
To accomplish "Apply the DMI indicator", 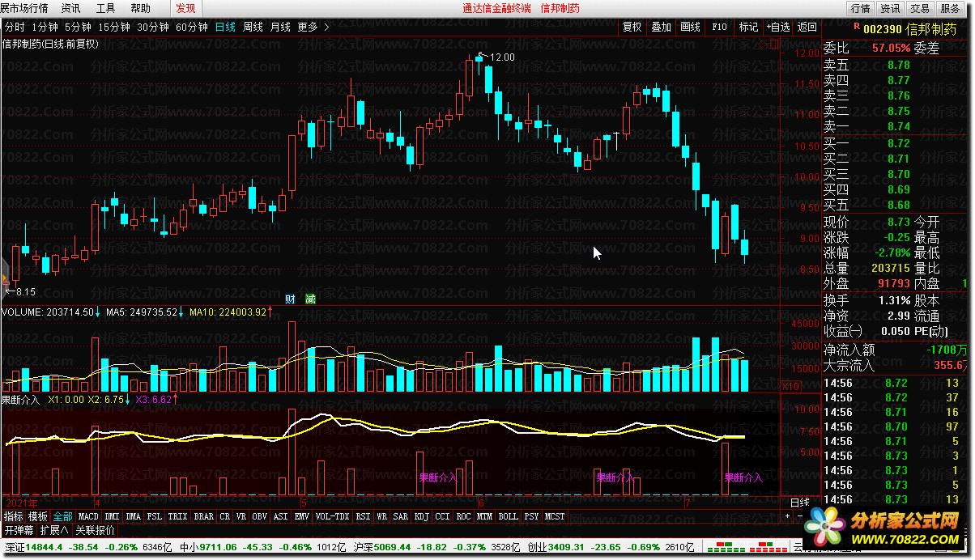I will pyautogui.click(x=112, y=516).
